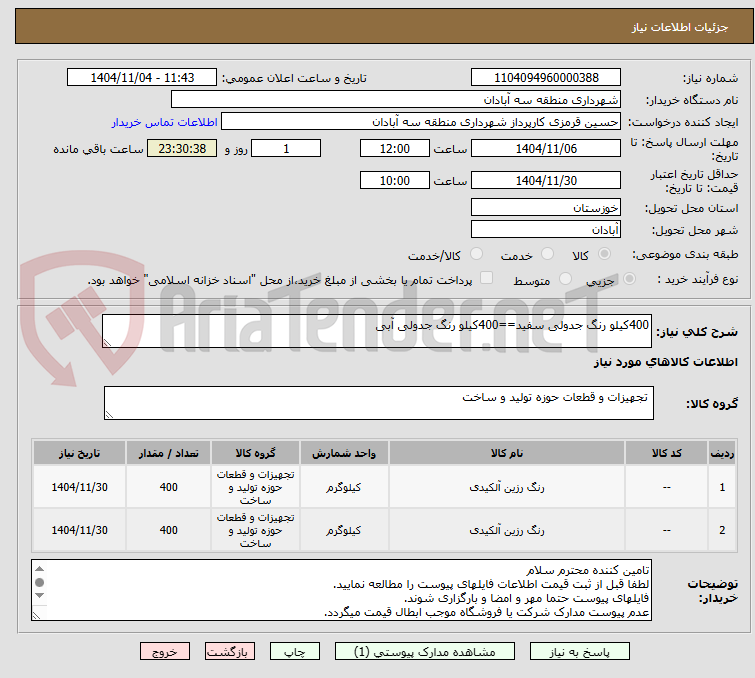
Task: Click row number 2 cell
Action: coord(722,530)
